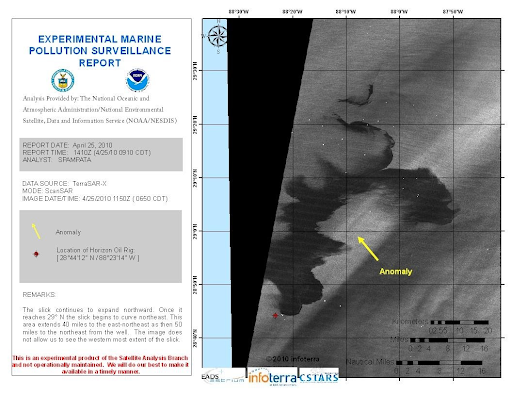Click the 'REPORT DATE: April 25, 2010' line

click(67, 145)
